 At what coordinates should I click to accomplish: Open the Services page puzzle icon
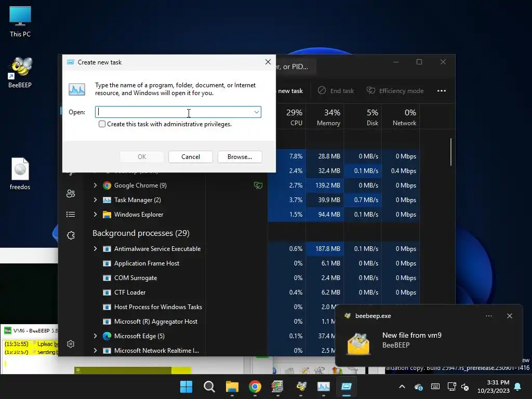click(71, 235)
